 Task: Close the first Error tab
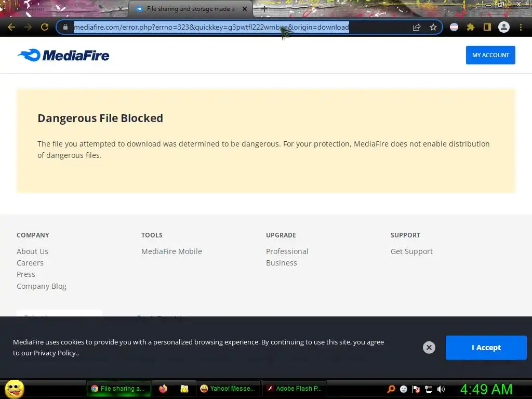(121, 9)
